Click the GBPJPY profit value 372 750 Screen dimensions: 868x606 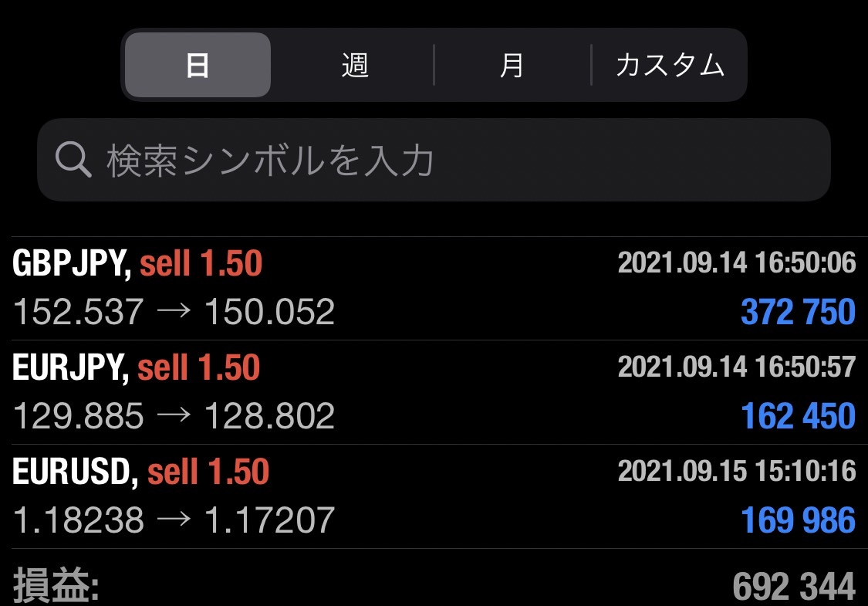pos(798,313)
